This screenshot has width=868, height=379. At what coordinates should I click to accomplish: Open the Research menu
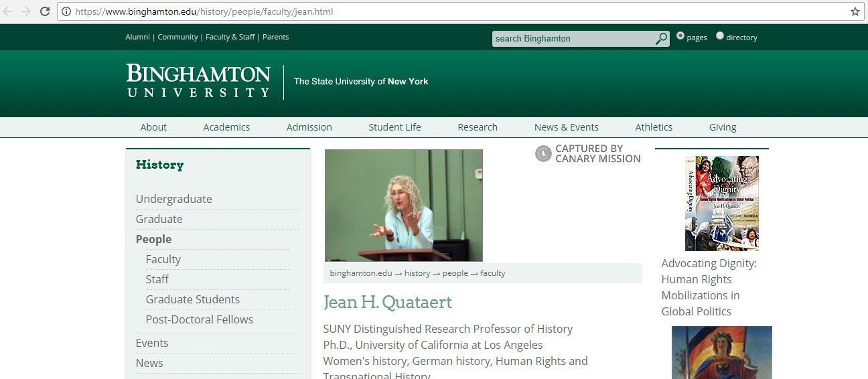click(x=477, y=127)
